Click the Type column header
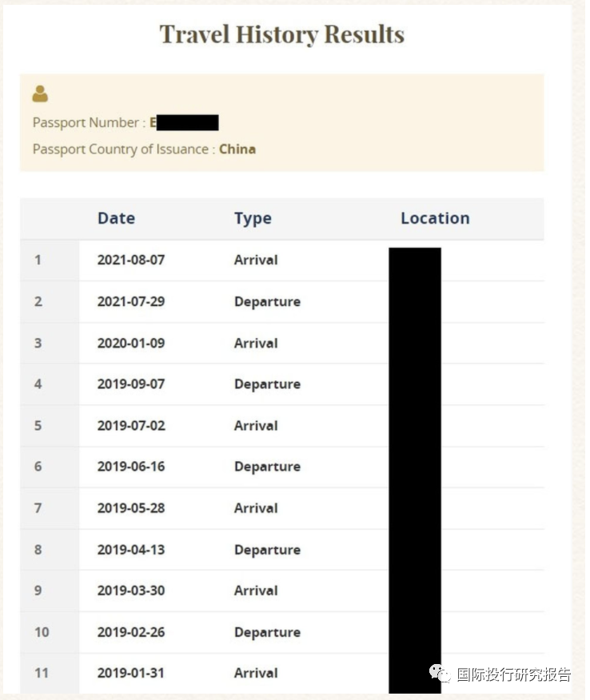590x700 pixels. 253,219
